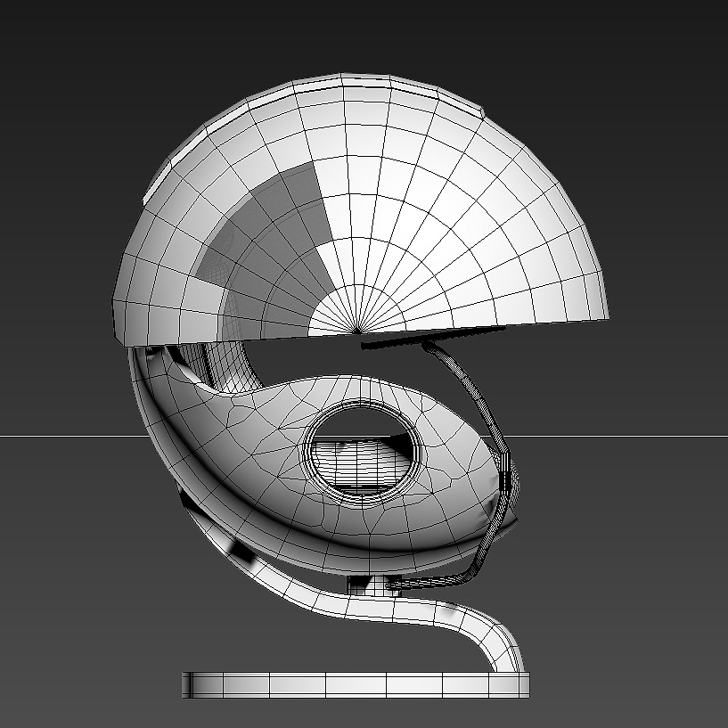Click the circular opening in the lower shell
Image resolution: width=728 pixels, height=728 pixels.
coord(363,452)
